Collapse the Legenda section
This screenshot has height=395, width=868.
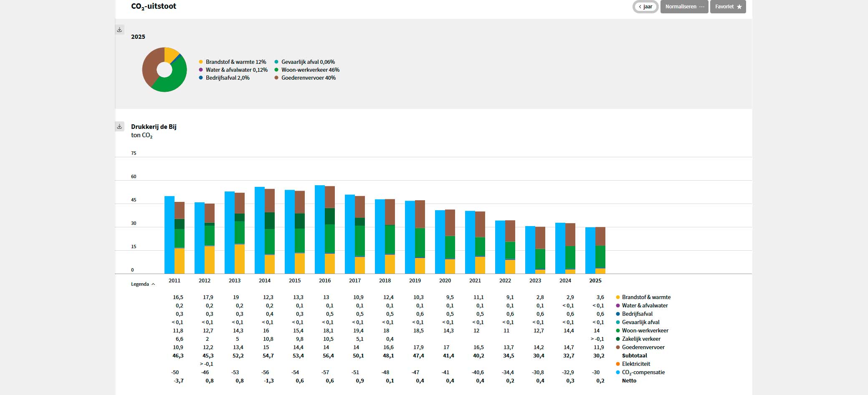click(143, 284)
